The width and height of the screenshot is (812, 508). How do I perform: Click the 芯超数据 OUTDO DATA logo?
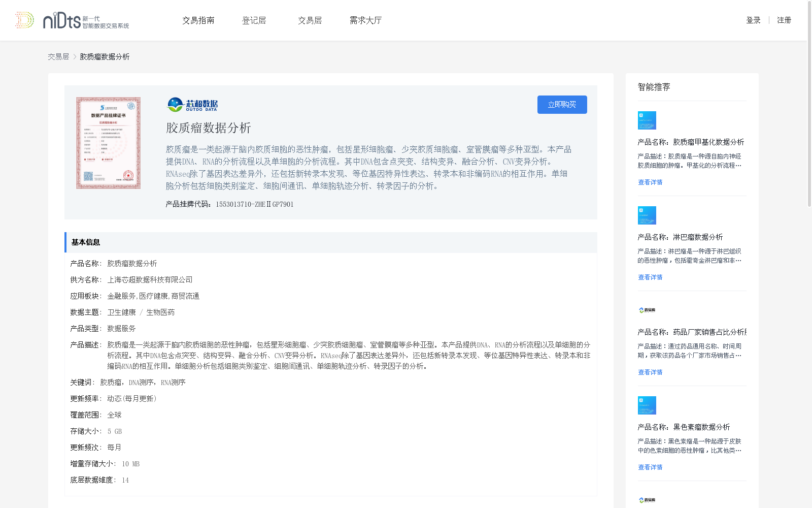point(192,105)
